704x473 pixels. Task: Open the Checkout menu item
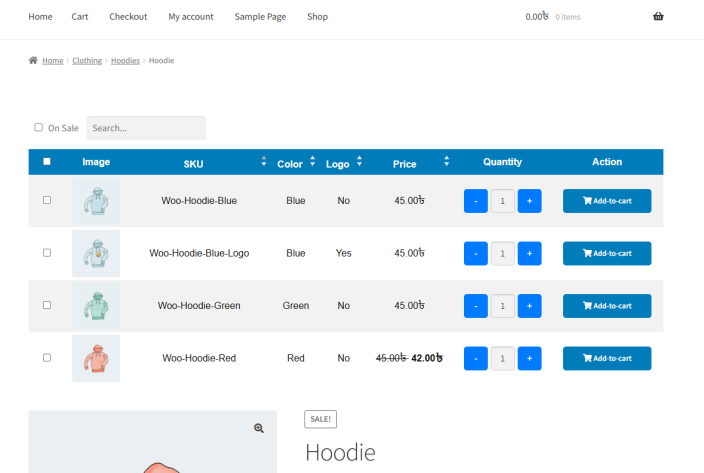tap(128, 17)
